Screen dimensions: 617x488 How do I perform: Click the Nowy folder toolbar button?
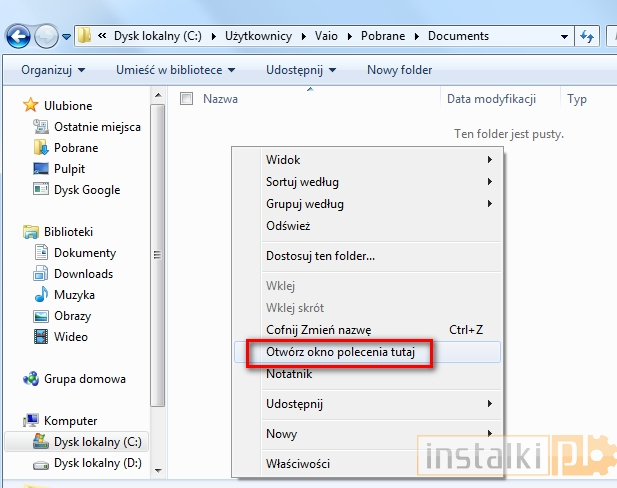[399, 70]
